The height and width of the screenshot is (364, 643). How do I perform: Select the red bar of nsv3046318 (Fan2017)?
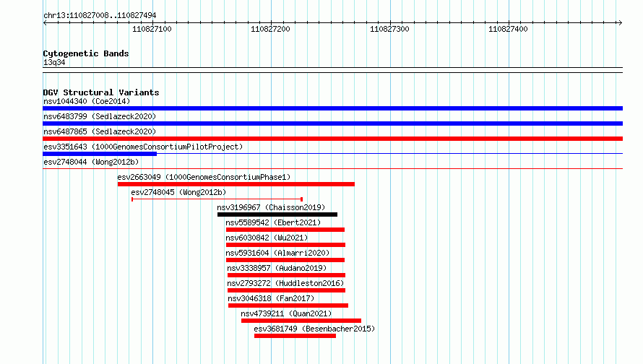288,305
